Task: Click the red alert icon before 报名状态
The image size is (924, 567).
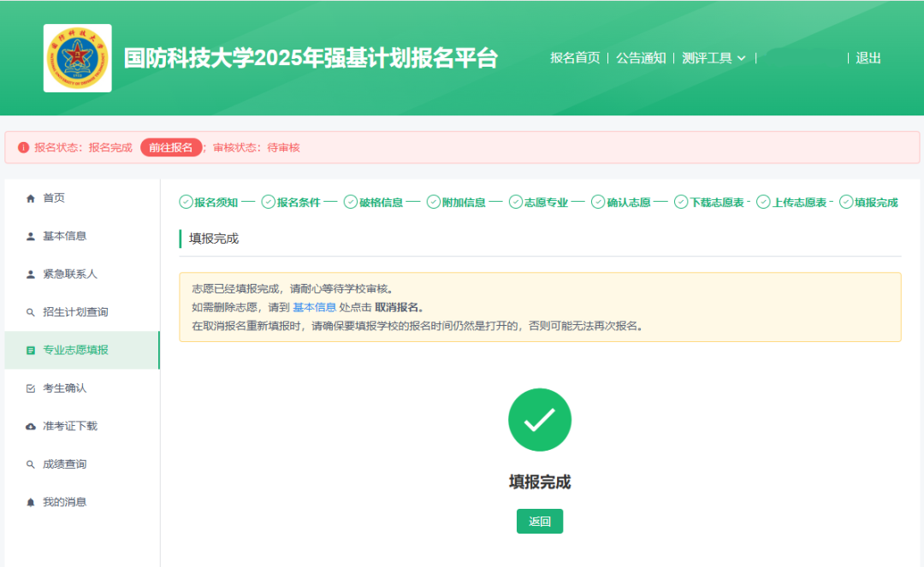Action: click(x=24, y=148)
